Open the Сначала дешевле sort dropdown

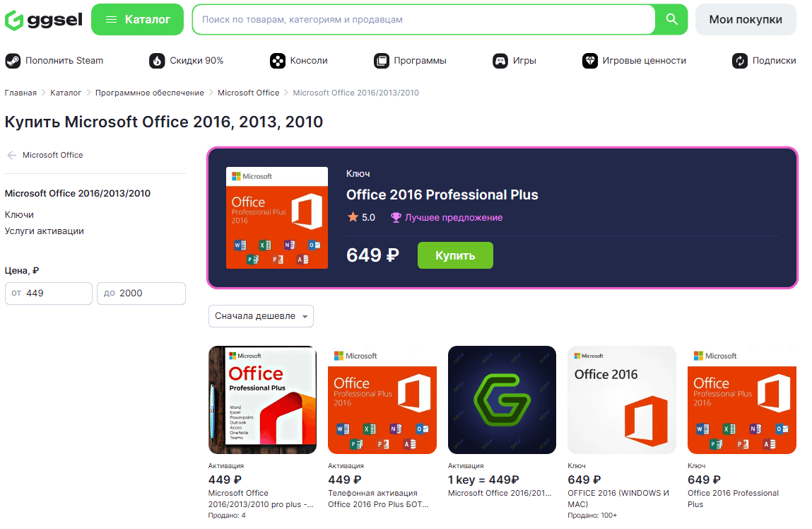pos(261,316)
